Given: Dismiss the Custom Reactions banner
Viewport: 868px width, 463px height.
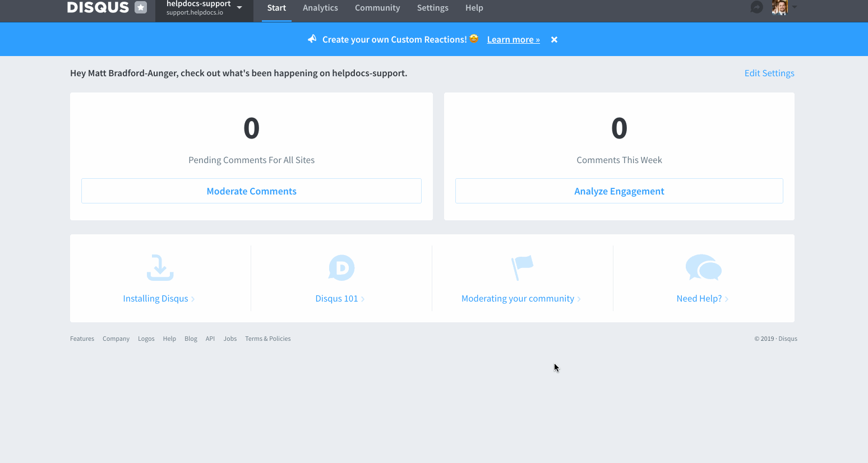Looking at the screenshot, I should tap(554, 39).
